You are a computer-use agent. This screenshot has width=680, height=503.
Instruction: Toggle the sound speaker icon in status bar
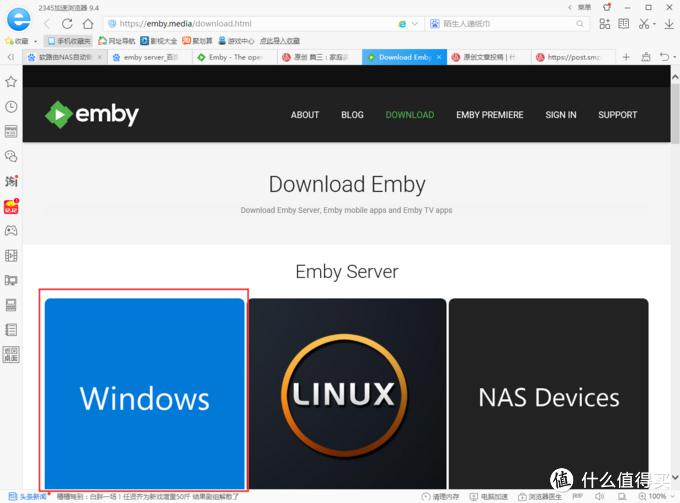click(600, 496)
